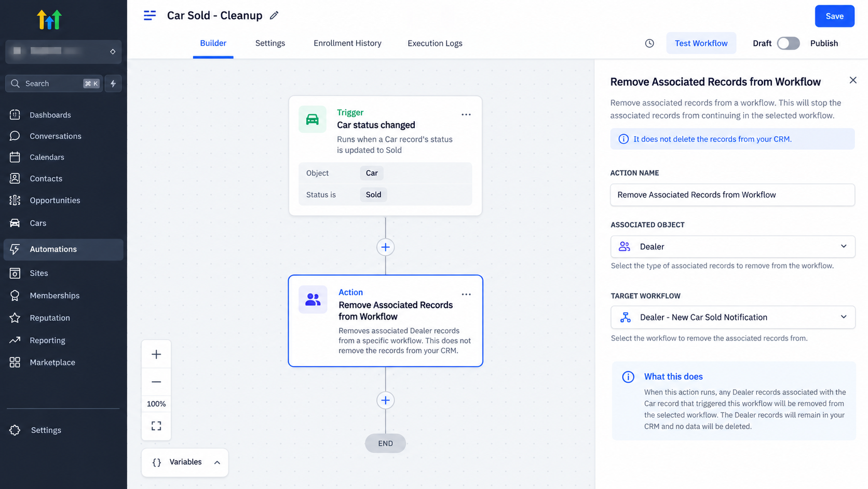Open version history clock icon
This screenshot has height=489, width=868.
point(649,43)
